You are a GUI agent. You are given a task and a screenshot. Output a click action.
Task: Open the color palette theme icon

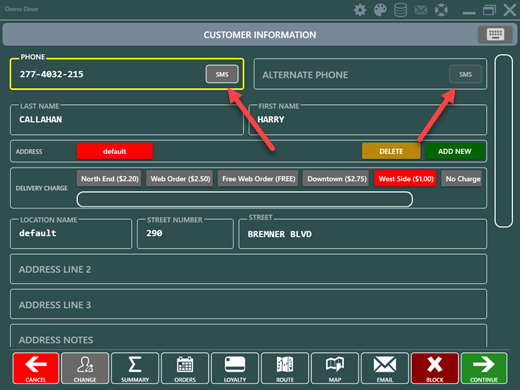[x=380, y=10]
